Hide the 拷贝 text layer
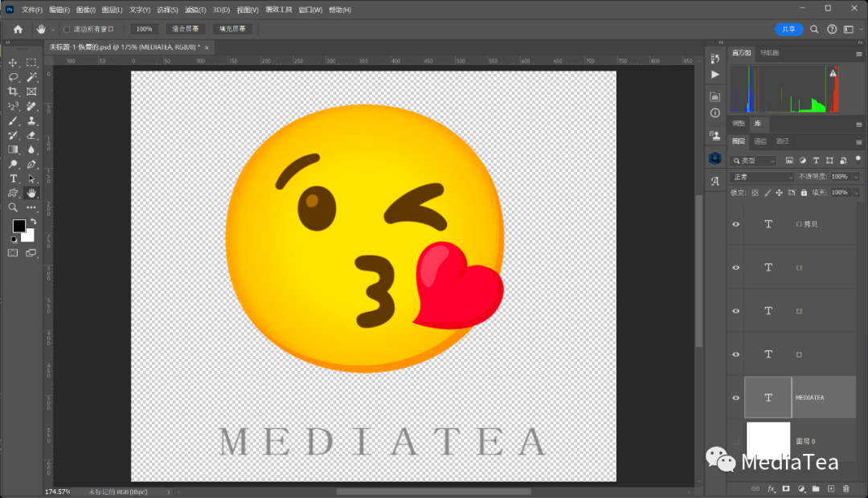868x498 pixels. (735, 224)
